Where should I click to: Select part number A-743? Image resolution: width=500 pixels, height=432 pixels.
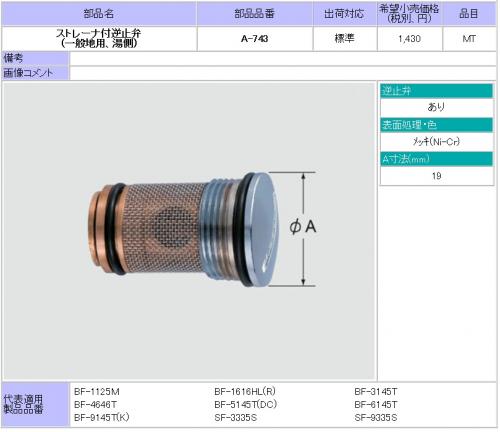coord(254,39)
